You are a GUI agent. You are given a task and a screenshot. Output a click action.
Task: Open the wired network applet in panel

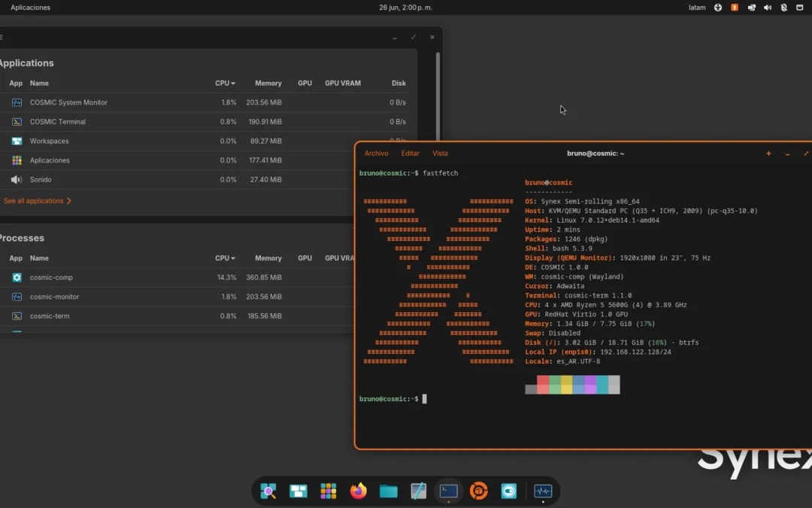[x=800, y=8]
